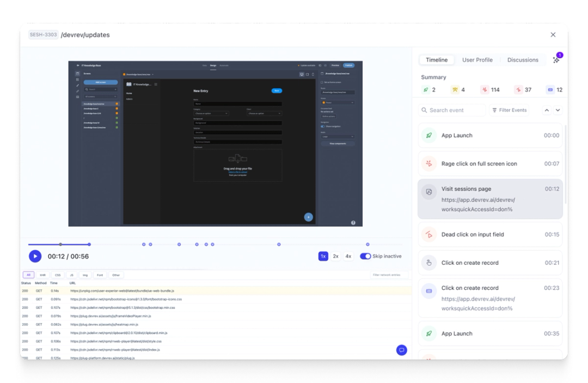Open the blue chat bubble widget
588x383 pixels.
pyautogui.click(x=402, y=350)
